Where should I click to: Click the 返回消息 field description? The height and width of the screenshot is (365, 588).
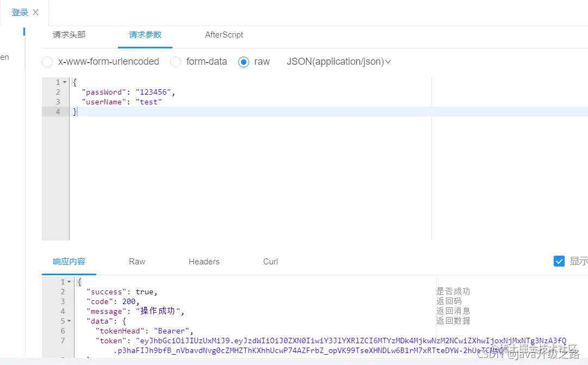(x=453, y=311)
